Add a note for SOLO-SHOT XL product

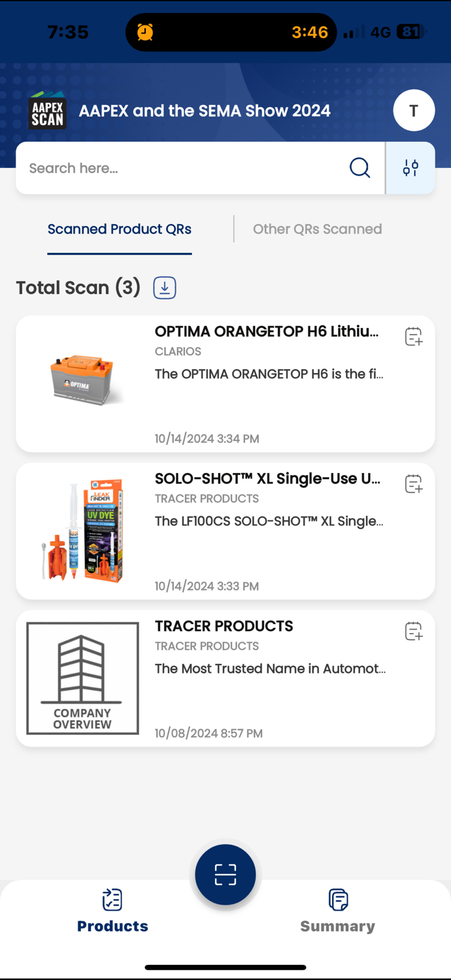pyautogui.click(x=413, y=483)
